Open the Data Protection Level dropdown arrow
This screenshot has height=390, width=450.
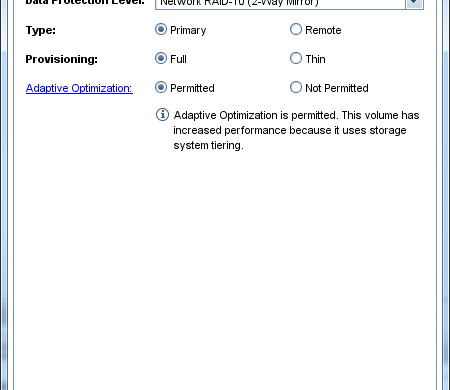(414, 3)
